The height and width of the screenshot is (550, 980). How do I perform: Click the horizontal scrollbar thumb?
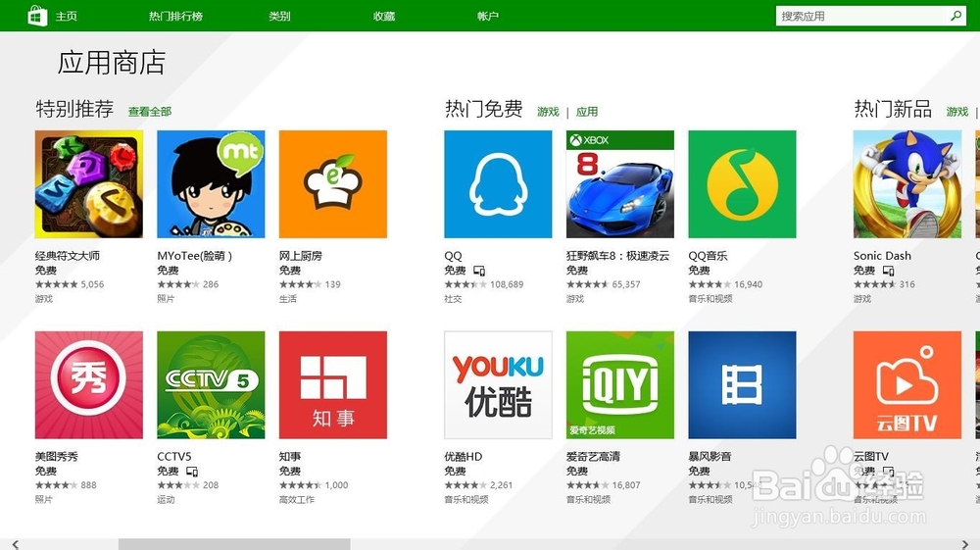[x=234, y=544]
